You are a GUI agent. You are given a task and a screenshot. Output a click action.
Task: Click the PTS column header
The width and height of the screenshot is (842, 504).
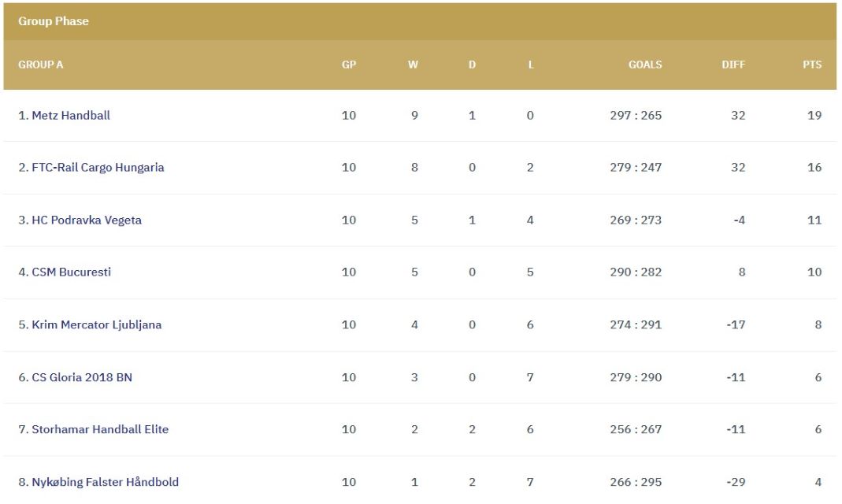tap(811, 65)
